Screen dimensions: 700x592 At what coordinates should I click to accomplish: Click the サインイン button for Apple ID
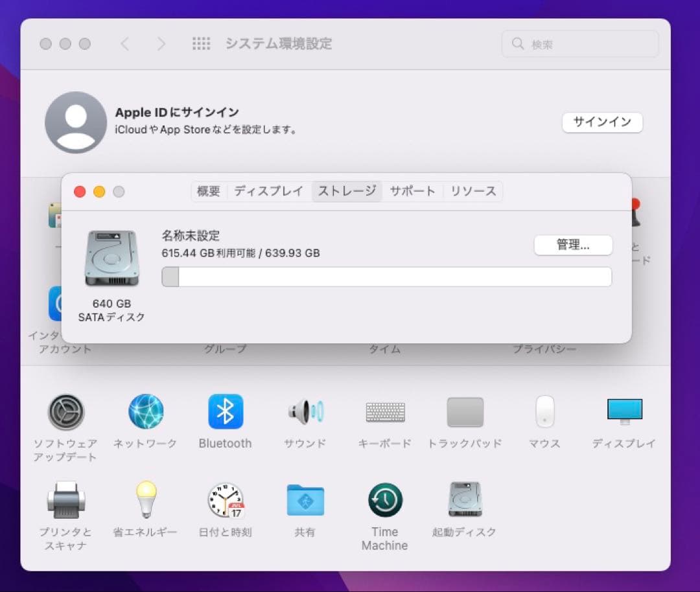coord(601,122)
